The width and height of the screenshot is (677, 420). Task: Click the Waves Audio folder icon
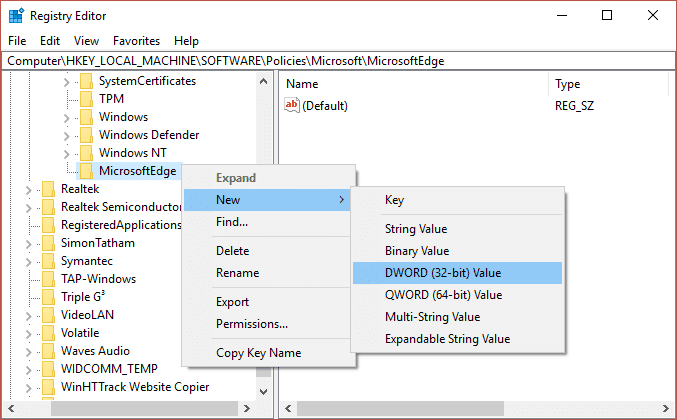[x=48, y=351]
